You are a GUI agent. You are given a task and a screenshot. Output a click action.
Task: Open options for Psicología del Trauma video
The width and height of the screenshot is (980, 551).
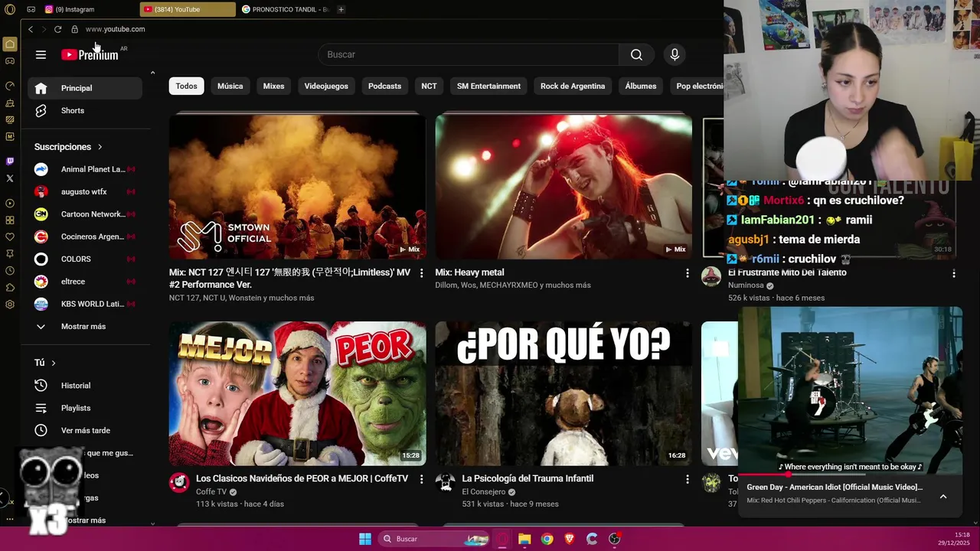[x=687, y=479]
